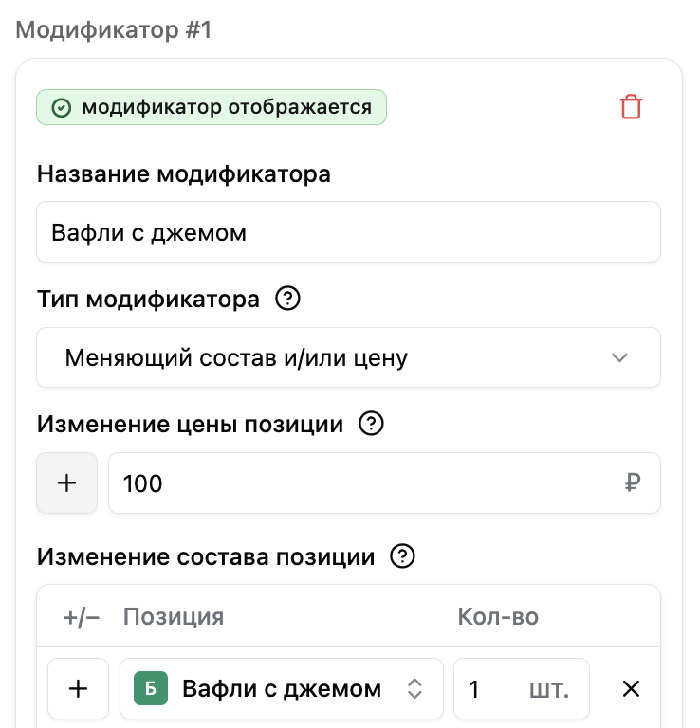Click the help icon beside 'Изменение состава позиции'
This screenshot has width=700, height=728.
point(402,555)
